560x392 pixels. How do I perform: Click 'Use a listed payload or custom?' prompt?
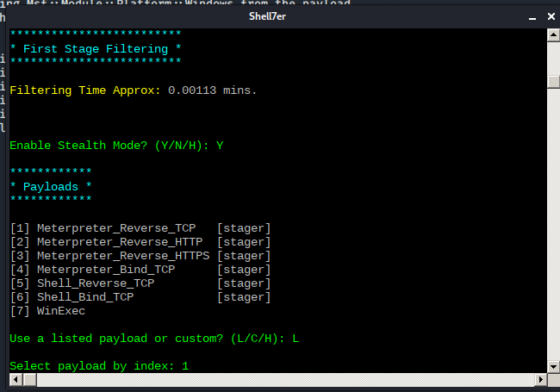116,339
